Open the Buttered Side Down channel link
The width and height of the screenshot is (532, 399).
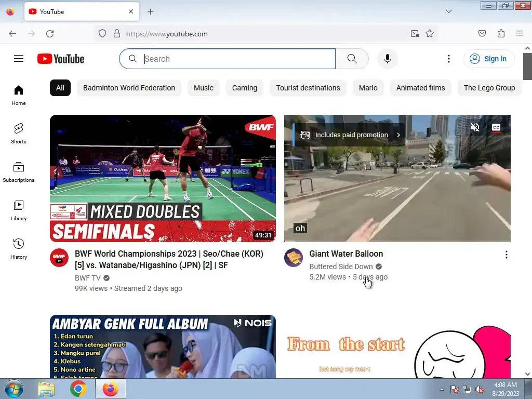[341, 267]
